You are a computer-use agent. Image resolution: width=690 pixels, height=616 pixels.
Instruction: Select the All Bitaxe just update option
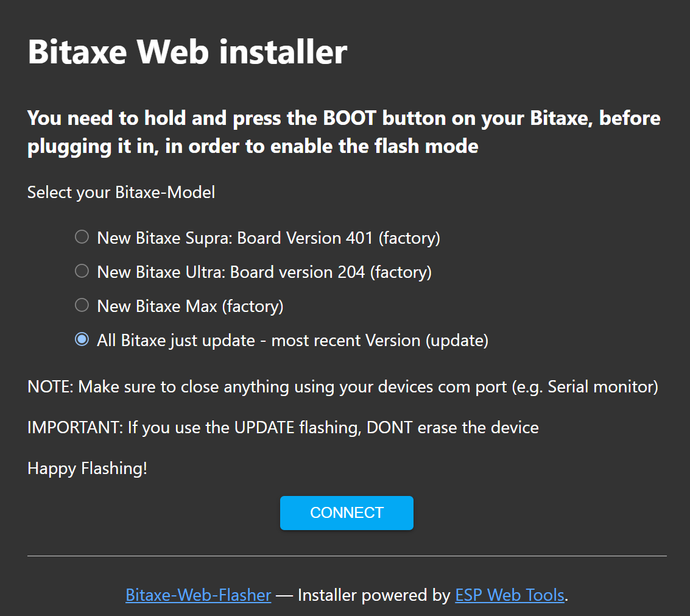[82, 340]
